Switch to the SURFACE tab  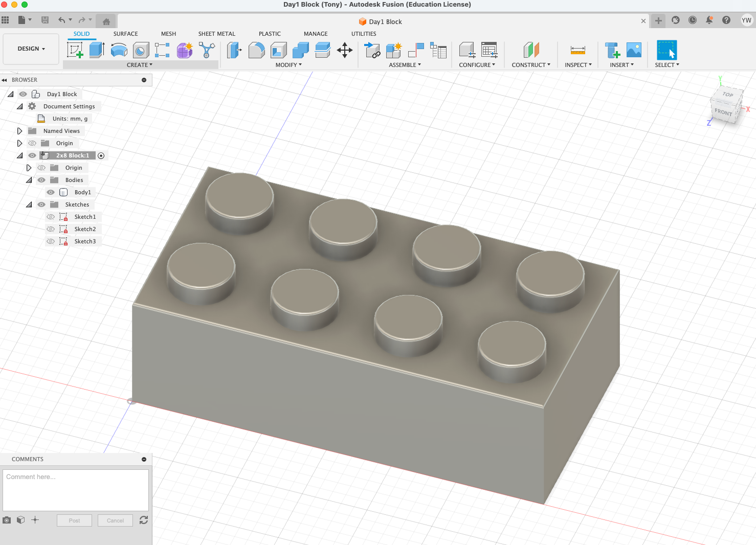click(125, 34)
